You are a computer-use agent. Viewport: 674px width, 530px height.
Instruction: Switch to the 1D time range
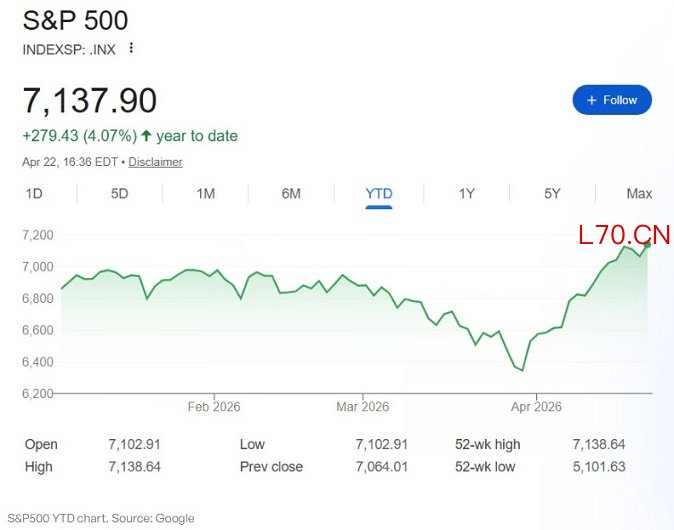pos(34,194)
